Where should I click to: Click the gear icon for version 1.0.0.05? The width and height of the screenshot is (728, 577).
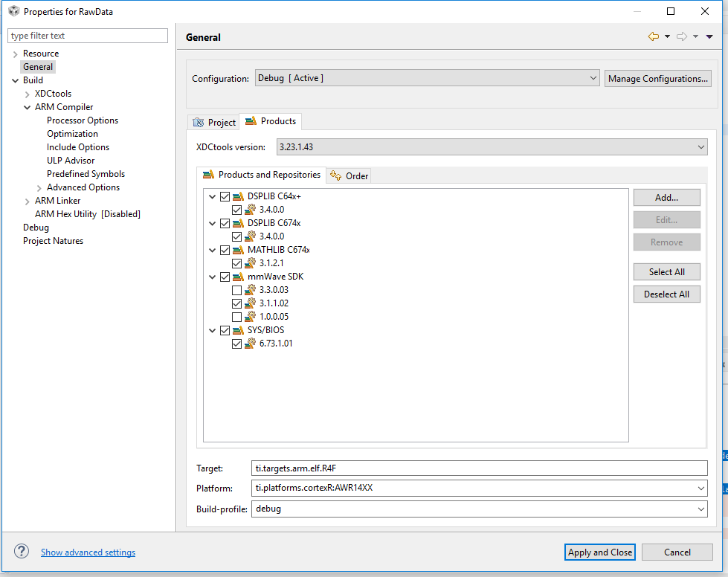point(251,317)
